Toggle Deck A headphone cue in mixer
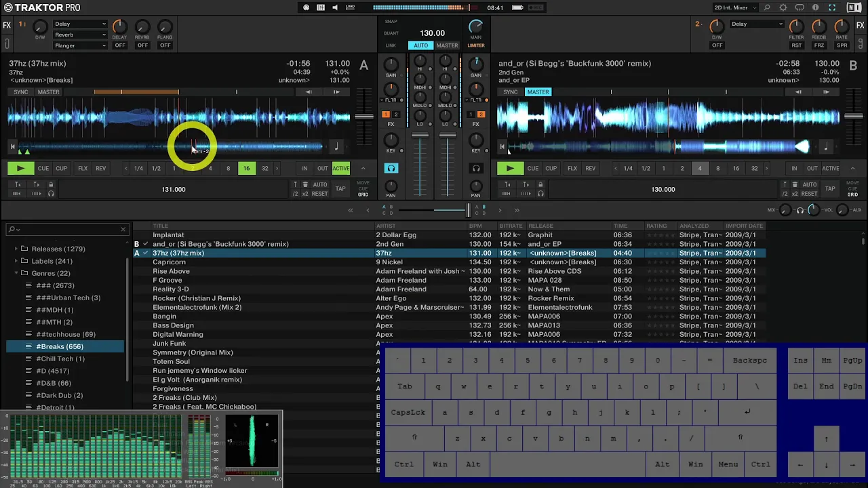 coord(391,168)
